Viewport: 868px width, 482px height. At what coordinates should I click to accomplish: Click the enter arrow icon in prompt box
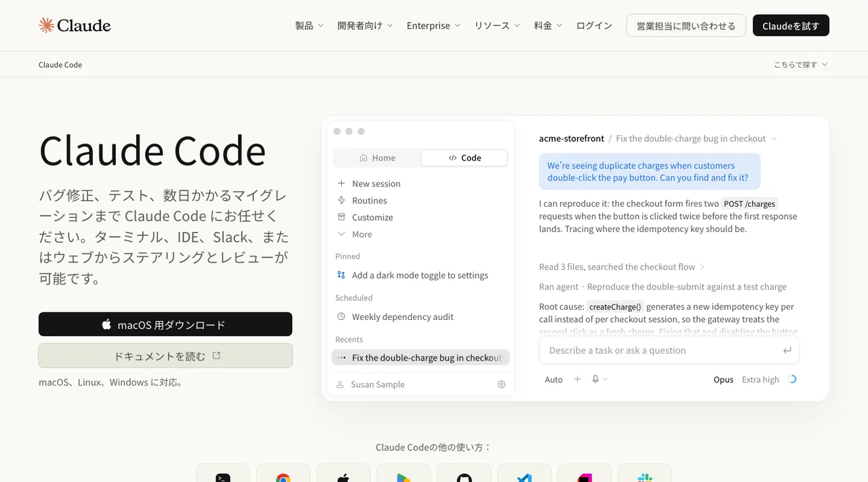[787, 350]
